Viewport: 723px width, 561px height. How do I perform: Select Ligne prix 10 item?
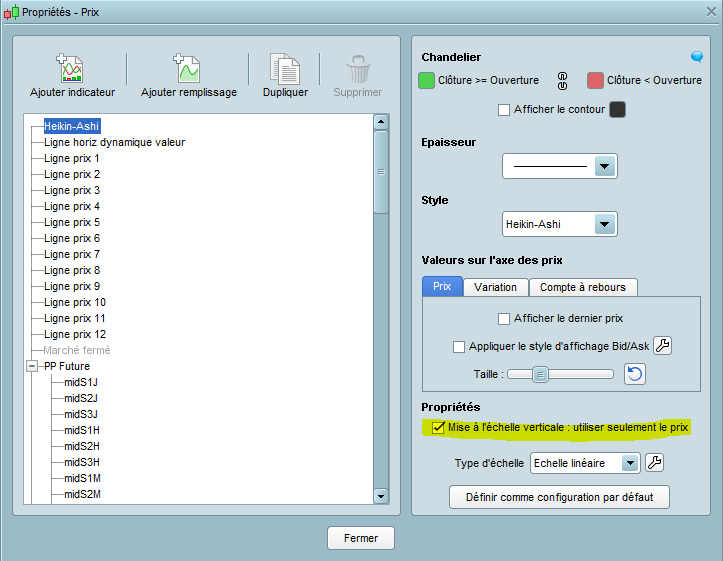[75, 302]
